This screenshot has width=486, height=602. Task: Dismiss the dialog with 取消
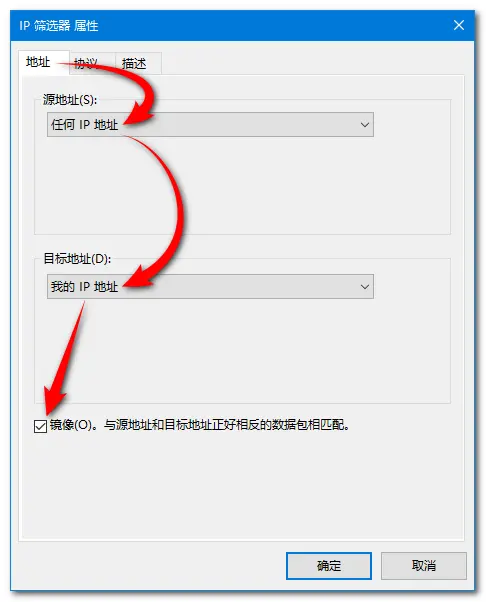[424, 566]
